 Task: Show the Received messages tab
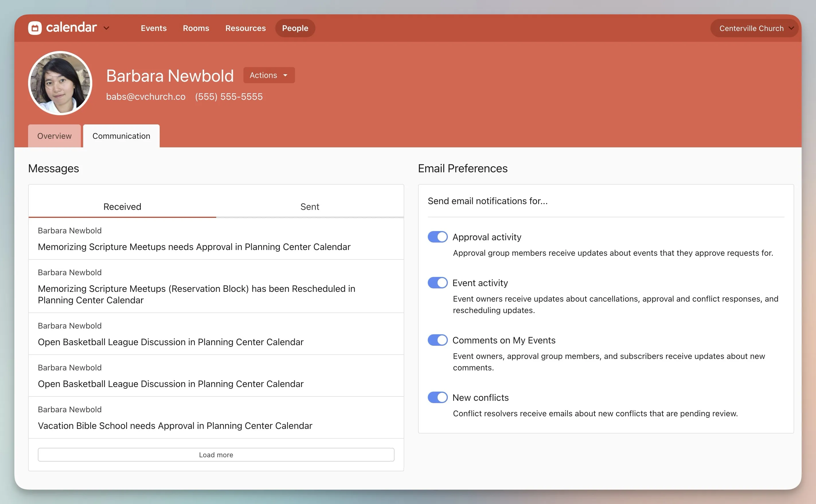(122, 207)
